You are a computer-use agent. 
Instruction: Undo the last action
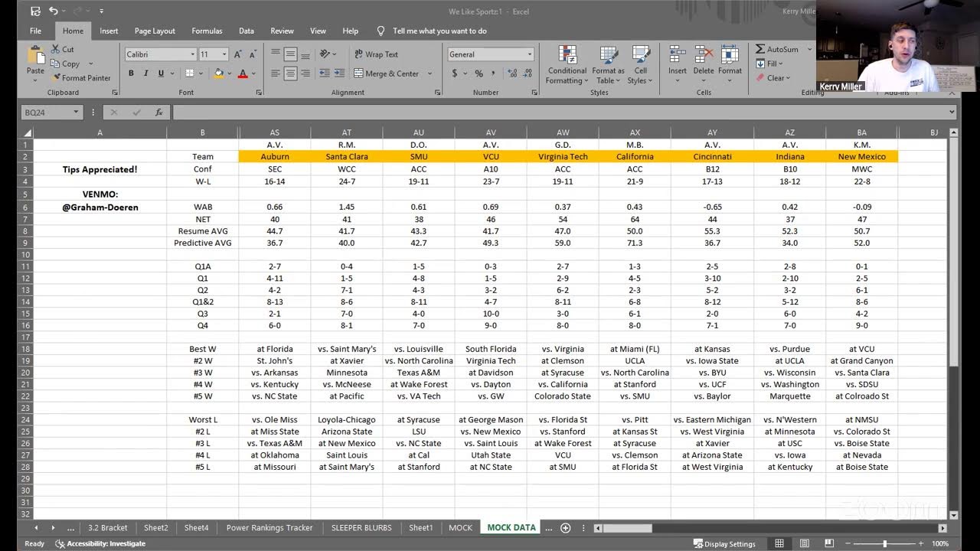coord(54,11)
